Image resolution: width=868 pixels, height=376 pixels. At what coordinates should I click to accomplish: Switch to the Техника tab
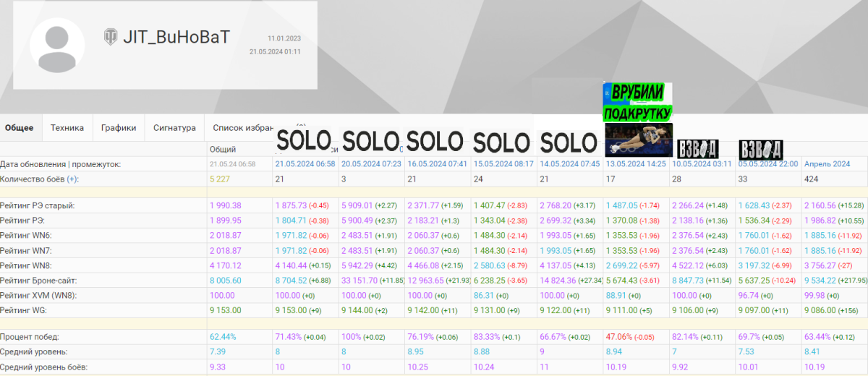click(x=67, y=128)
